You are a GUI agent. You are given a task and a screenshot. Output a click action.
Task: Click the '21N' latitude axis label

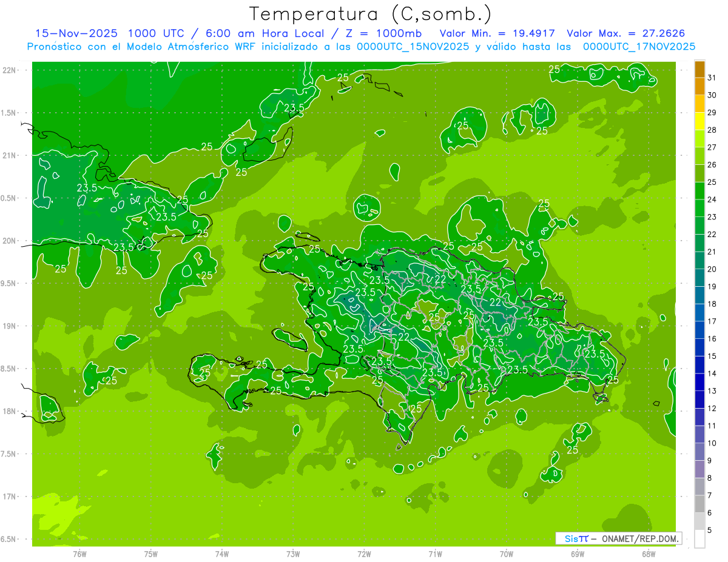point(9,155)
